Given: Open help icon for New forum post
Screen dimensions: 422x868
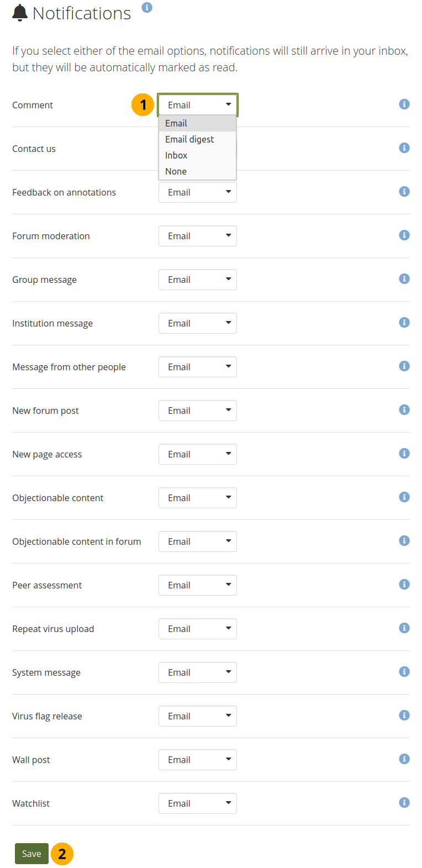Looking at the screenshot, I should pos(404,410).
